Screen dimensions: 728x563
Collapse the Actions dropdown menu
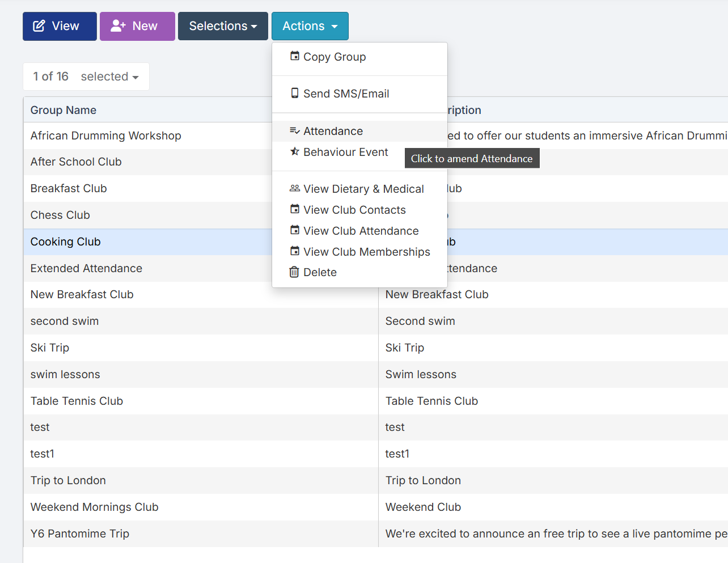pos(310,26)
